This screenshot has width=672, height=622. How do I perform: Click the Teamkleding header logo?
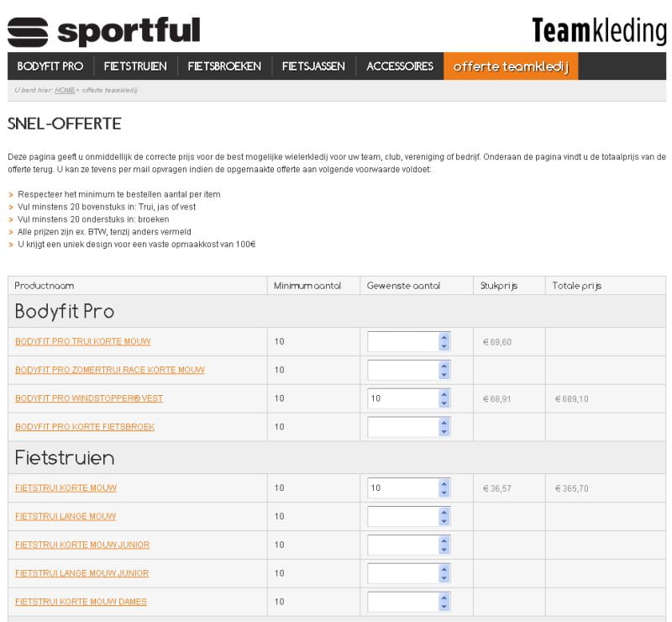click(598, 31)
